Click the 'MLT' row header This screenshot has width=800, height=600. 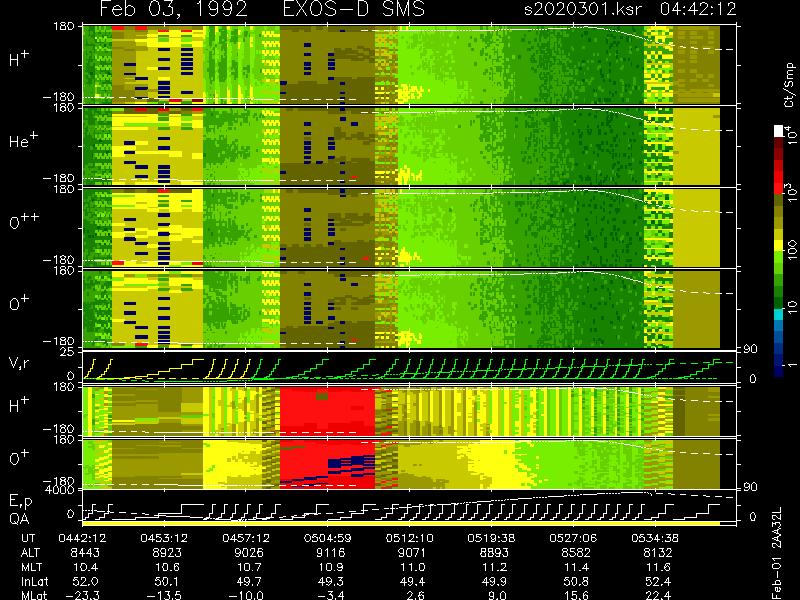32,567
